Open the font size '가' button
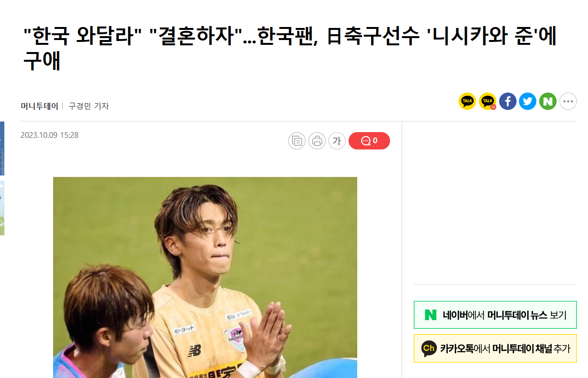 point(337,141)
